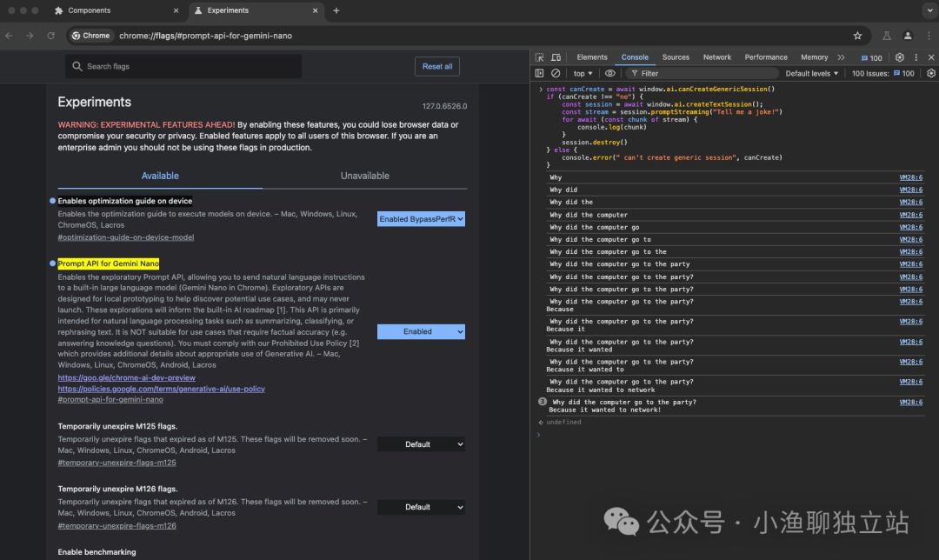
Task: Click the highlighted Prompt API for Gemini Nano title
Action: pos(109,263)
